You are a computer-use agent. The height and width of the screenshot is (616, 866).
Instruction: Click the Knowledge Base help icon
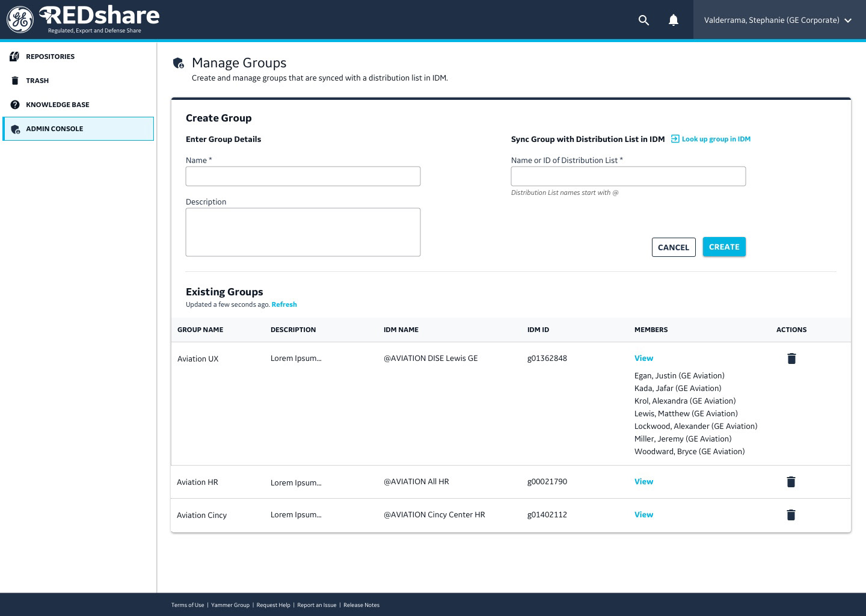(x=15, y=105)
